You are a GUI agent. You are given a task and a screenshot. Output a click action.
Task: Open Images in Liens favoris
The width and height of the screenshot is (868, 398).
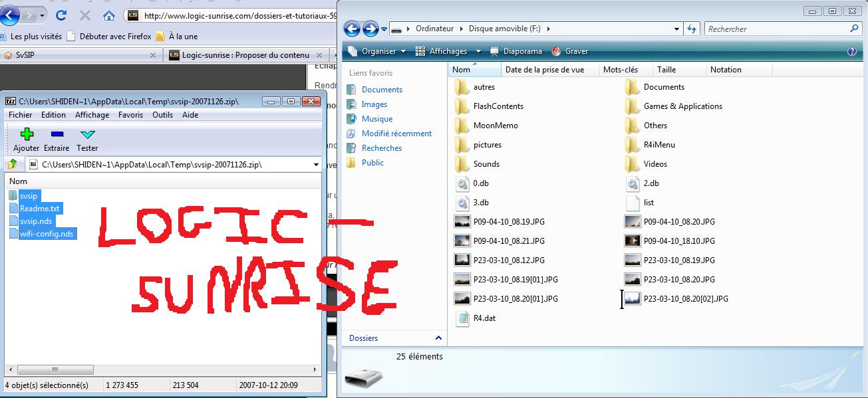(367, 104)
